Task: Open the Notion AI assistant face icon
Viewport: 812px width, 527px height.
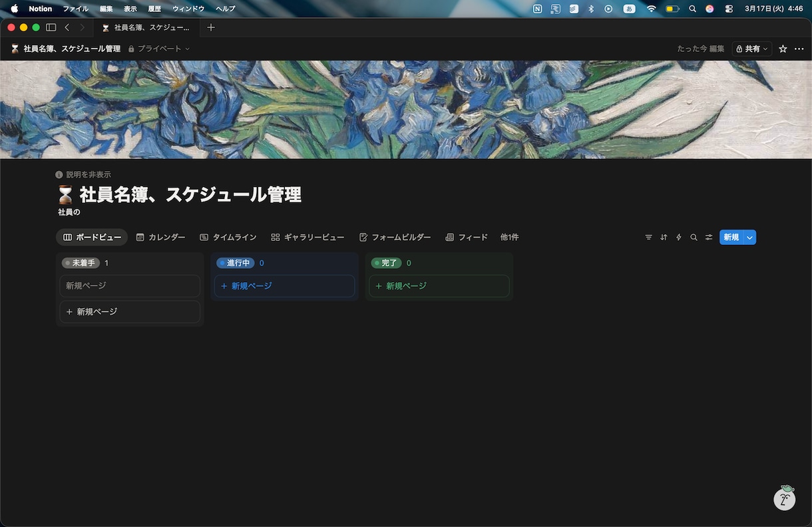Action: [785, 498]
